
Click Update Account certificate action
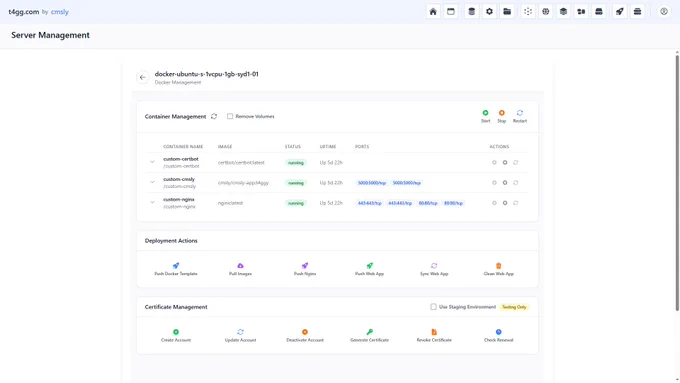click(x=240, y=335)
